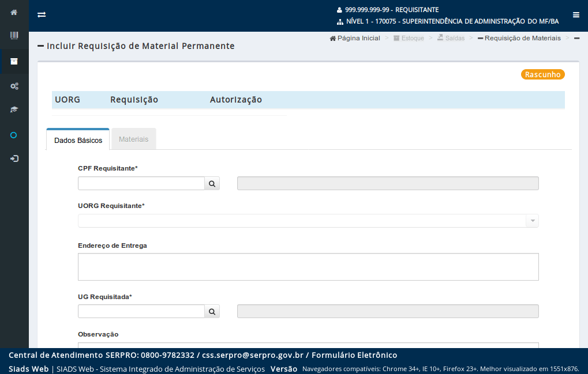The width and height of the screenshot is (588, 374).
Task: Search UG Requisitada with magnifier icon
Action: 212,312
